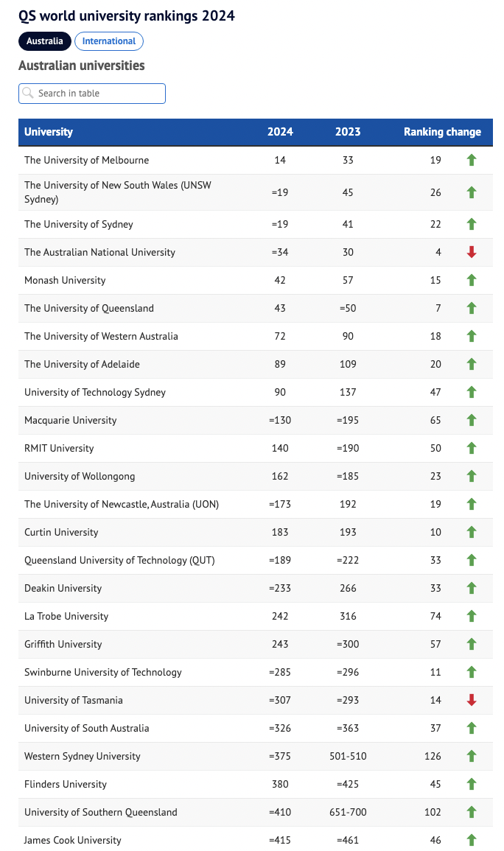Click Australian National University's red down arrow
This screenshot has height=851, width=504.
[x=472, y=252]
